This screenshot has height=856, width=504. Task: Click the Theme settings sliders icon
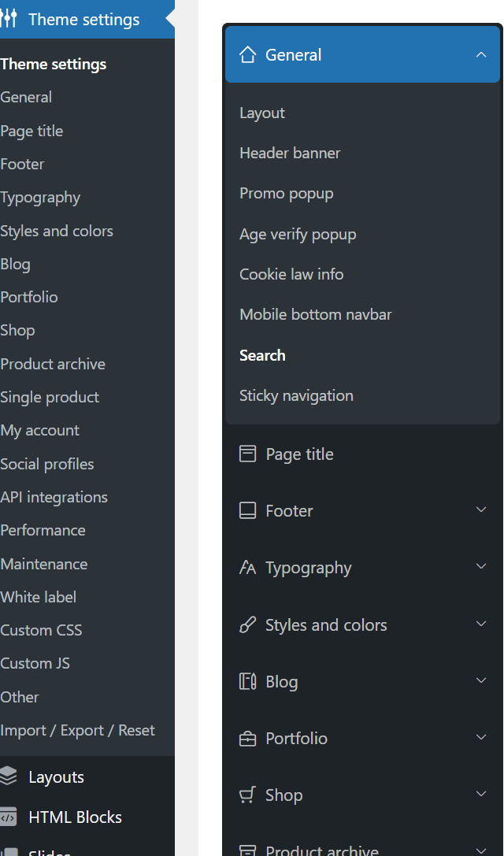tap(9, 20)
